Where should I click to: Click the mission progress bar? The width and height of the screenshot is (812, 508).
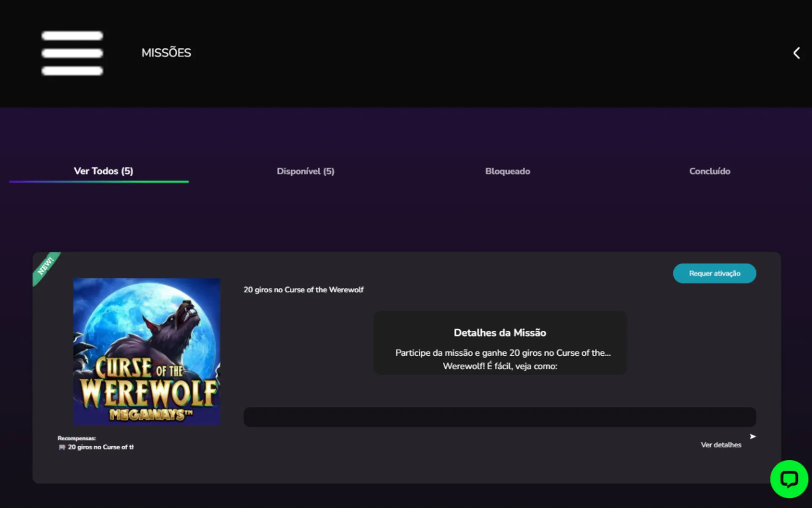click(x=499, y=417)
